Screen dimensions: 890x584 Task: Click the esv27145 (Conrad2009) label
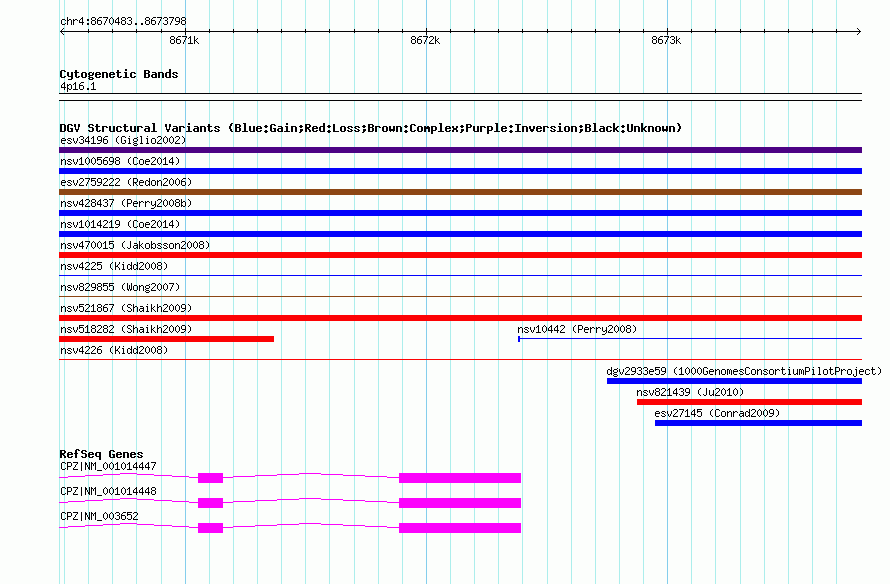[x=717, y=413]
